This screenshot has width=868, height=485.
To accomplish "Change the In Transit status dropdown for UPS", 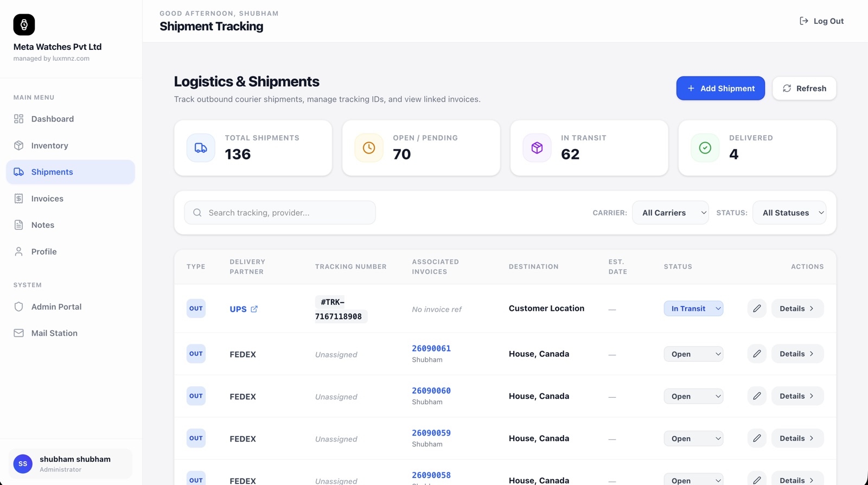I will pyautogui.click(x=693, y=308).
